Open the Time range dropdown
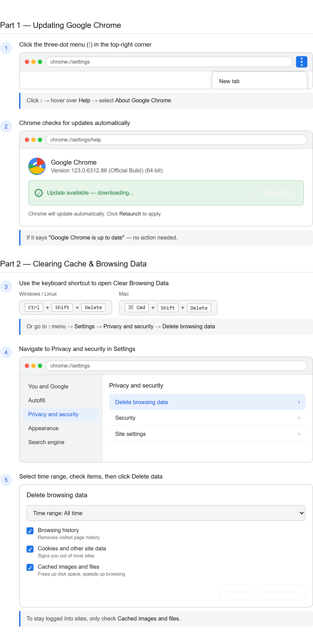 (166, 513)
